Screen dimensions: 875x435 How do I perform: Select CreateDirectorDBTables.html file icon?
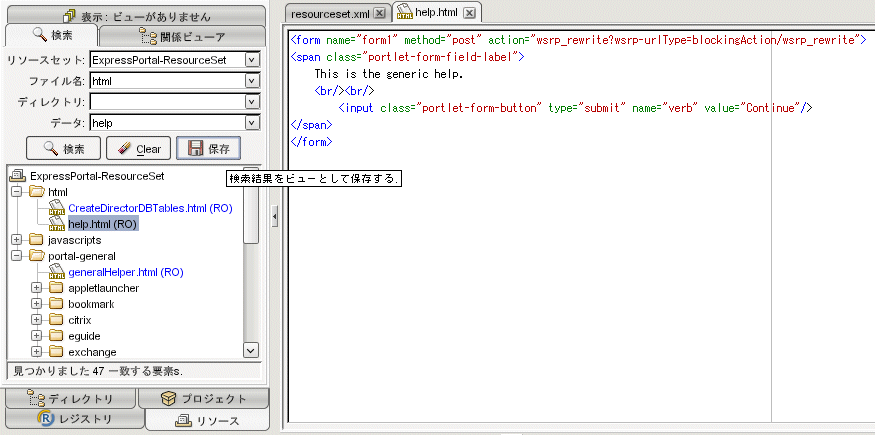(57, 207)
